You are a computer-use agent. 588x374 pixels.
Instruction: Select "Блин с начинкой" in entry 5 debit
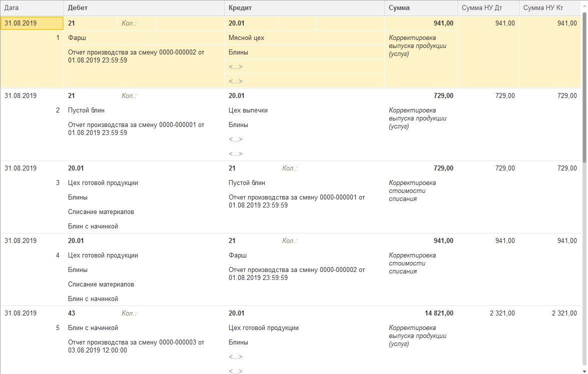[93, 328]
